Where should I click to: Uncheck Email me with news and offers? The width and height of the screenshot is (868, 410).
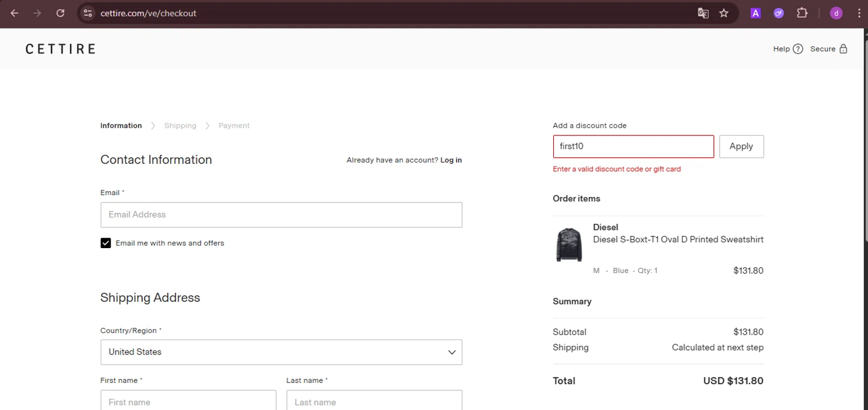tap(105, 243)
